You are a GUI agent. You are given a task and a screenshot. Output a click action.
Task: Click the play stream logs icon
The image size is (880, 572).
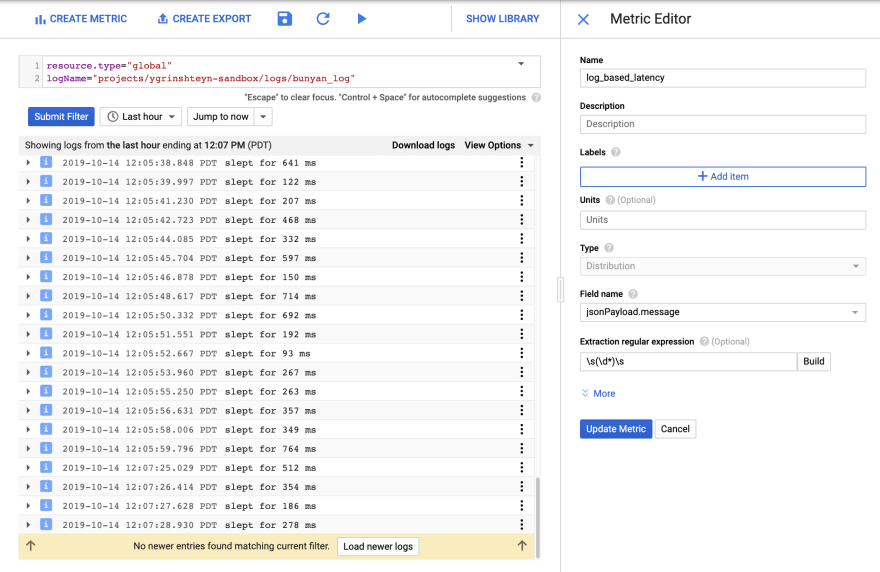tap(362, 19)
